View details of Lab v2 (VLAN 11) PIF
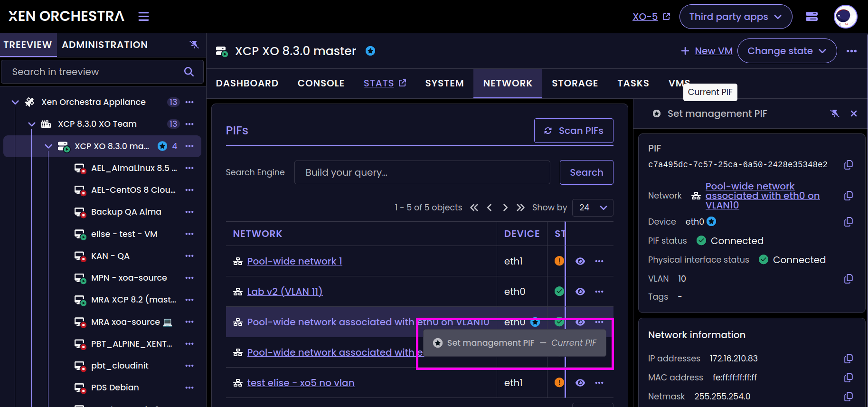This screenshot has width=868, height=407. point(580,292)
